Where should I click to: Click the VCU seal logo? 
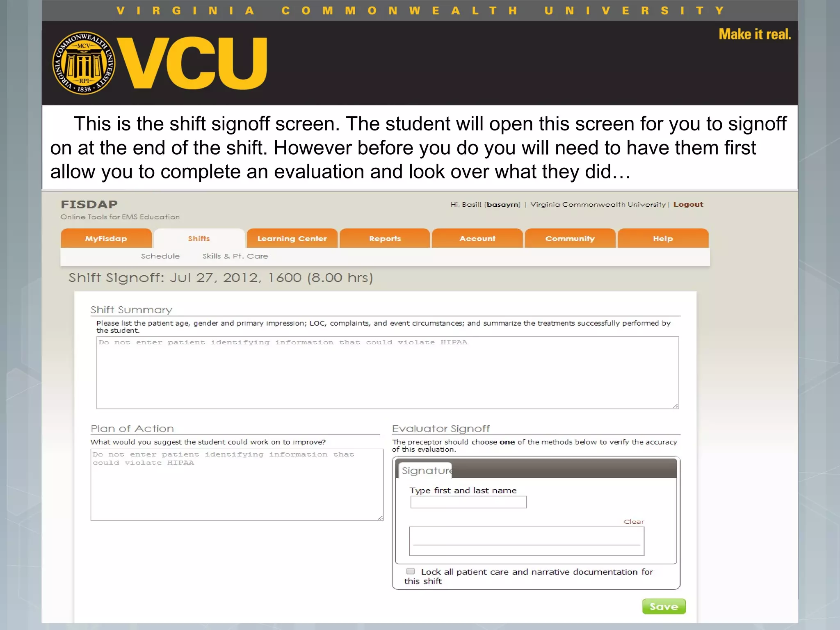84,63
